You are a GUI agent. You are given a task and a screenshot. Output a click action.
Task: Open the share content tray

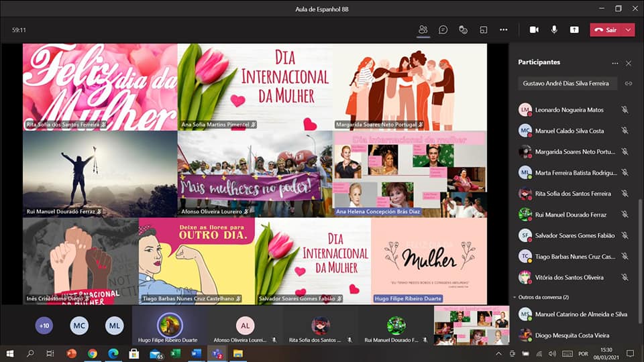[x=574, y=29]
